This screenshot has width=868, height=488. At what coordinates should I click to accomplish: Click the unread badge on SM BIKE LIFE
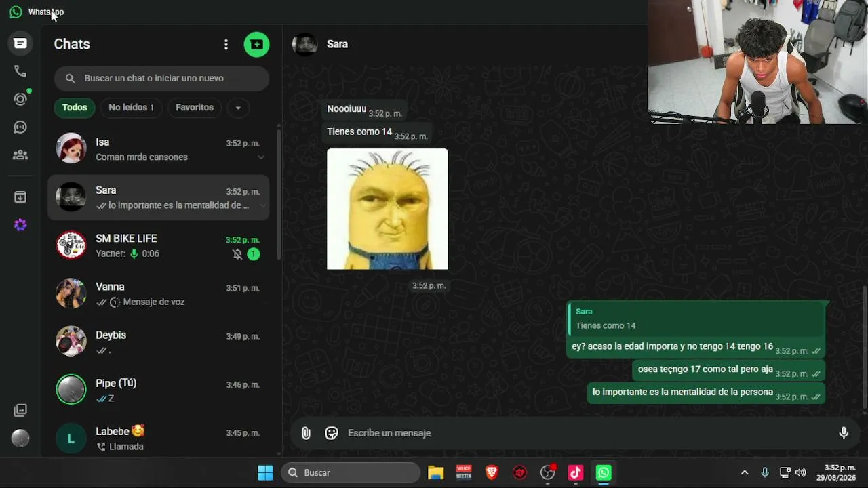point(253,254)
